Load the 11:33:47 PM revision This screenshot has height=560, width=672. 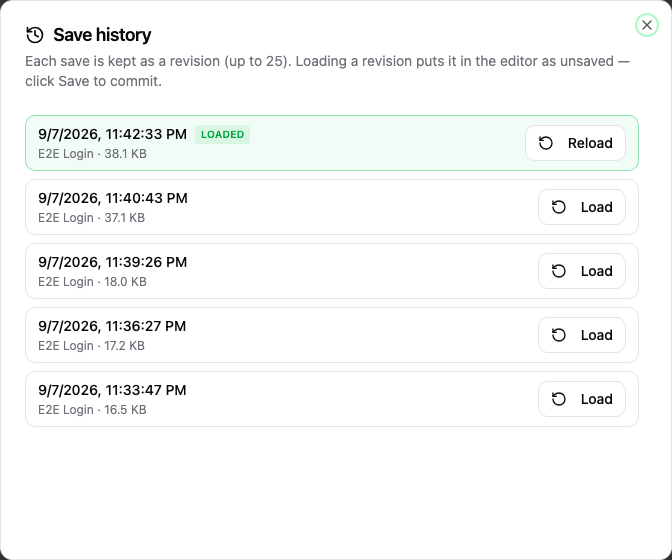tap(582, 399)
